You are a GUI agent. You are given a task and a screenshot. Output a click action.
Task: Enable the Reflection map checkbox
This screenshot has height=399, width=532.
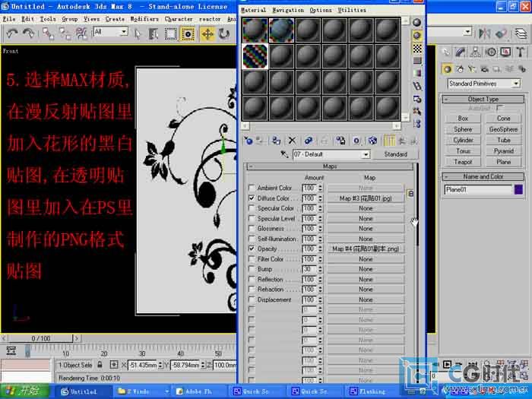coord(252,279)
